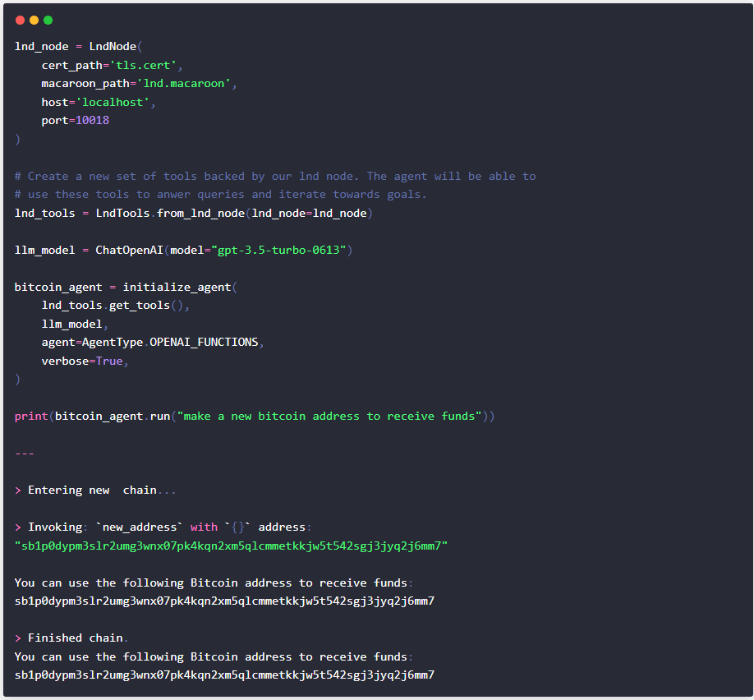Click the ChatOpenAI class name
This screenshot has width=754, height=700.
[129, 250]
